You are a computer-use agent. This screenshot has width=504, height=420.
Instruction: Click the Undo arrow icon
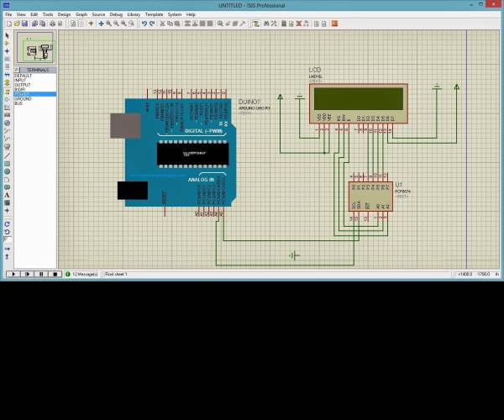144,24
